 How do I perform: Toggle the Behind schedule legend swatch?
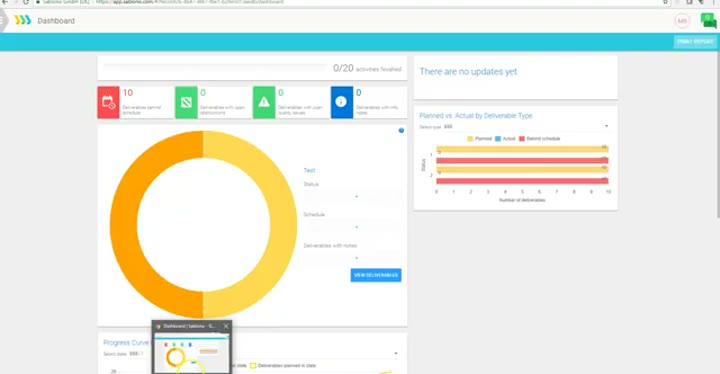point(522,139)
